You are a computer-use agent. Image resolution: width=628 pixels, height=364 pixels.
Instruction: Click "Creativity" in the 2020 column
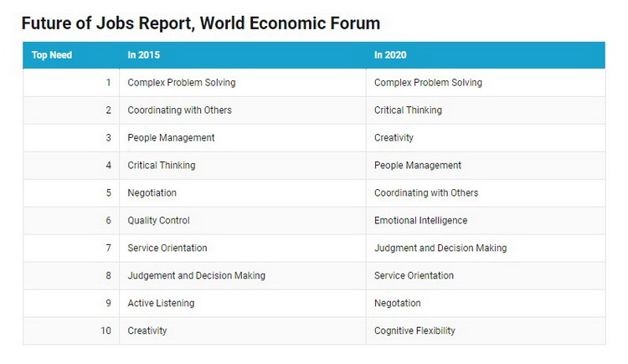pos(394,138)
